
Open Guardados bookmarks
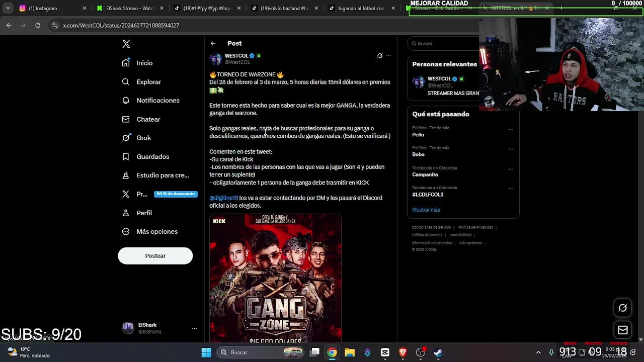(145, 156)
